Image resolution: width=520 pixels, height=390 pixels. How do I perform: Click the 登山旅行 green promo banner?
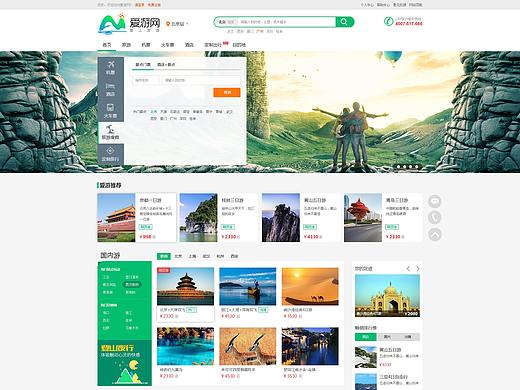coord(124,363)
